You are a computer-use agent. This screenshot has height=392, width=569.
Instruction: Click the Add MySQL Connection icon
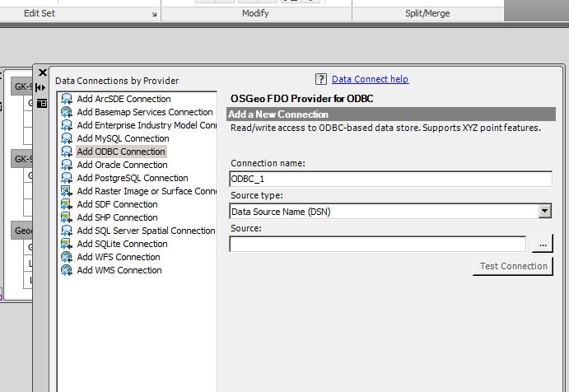67,138
